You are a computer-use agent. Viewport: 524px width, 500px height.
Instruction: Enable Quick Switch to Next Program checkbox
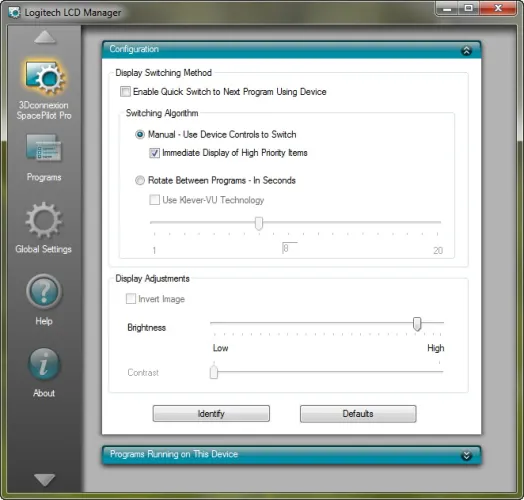[x=125, y=92]
